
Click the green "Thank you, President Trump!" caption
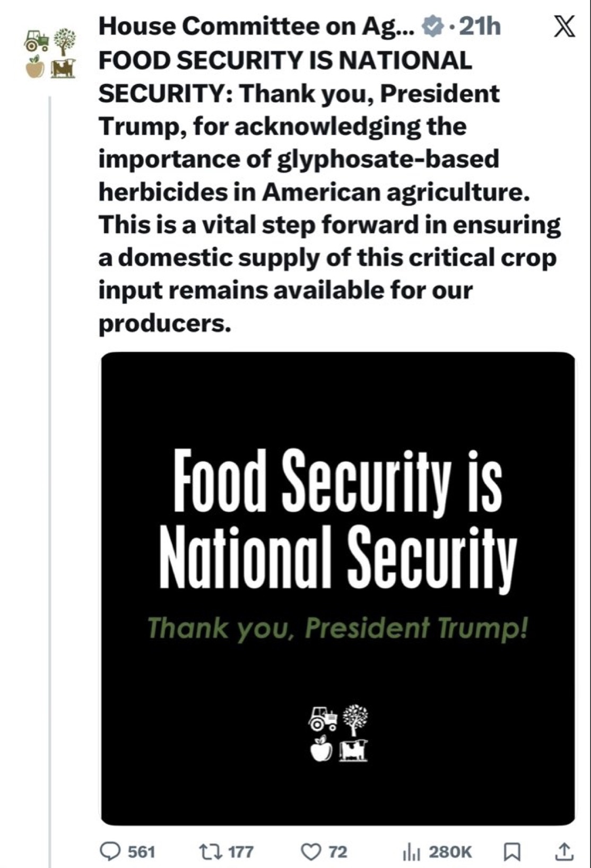pos(337,628)
